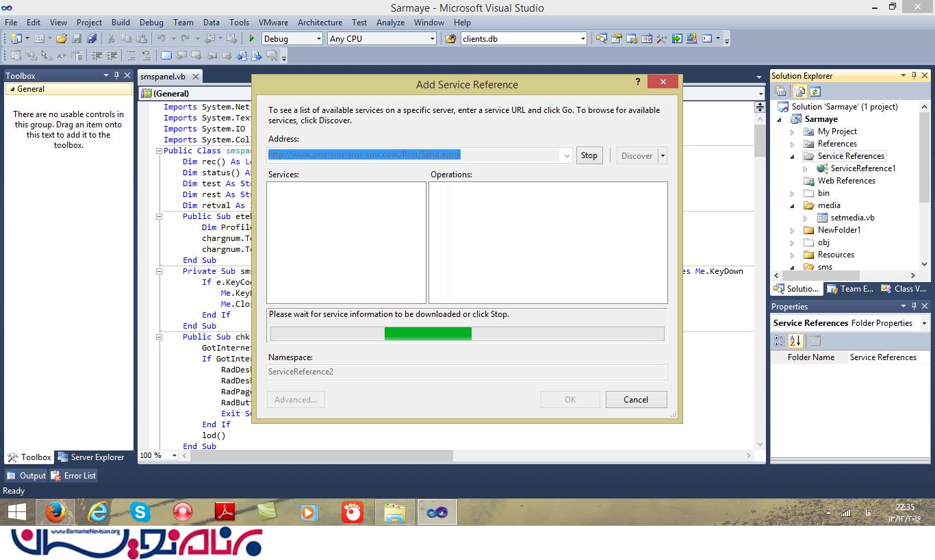The image size is (935, 560).
Task: Click the Increase Indent toolbar icon
Action: [x=112, y=56]
